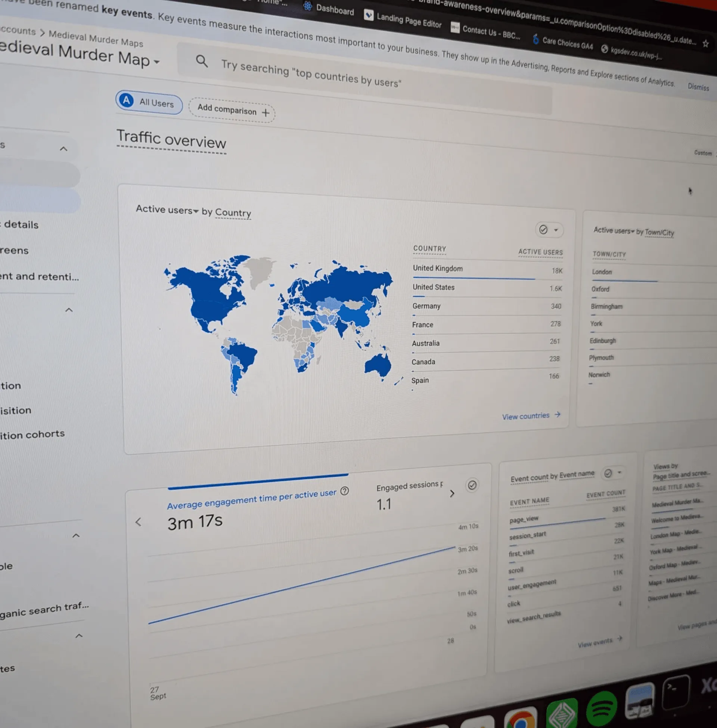This screenshot has height=728, width=717.
Task: Click the search magnifier icon
Action: [x=202, y=61]
